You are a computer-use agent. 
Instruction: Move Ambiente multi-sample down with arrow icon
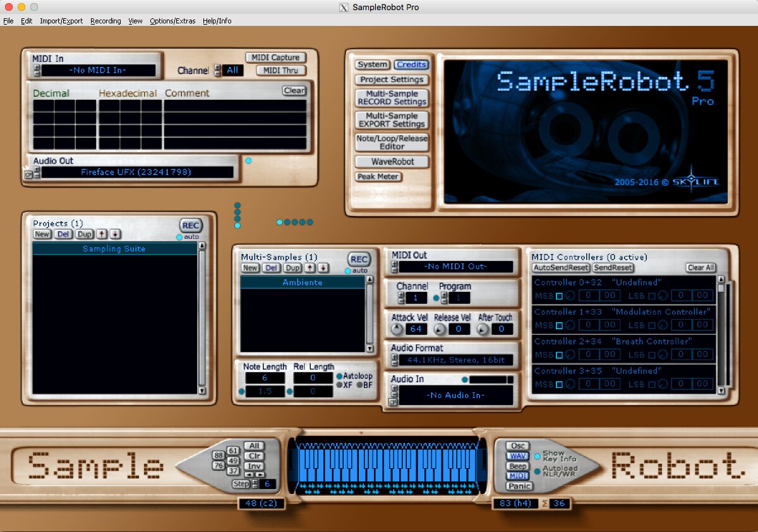[322, 268]
